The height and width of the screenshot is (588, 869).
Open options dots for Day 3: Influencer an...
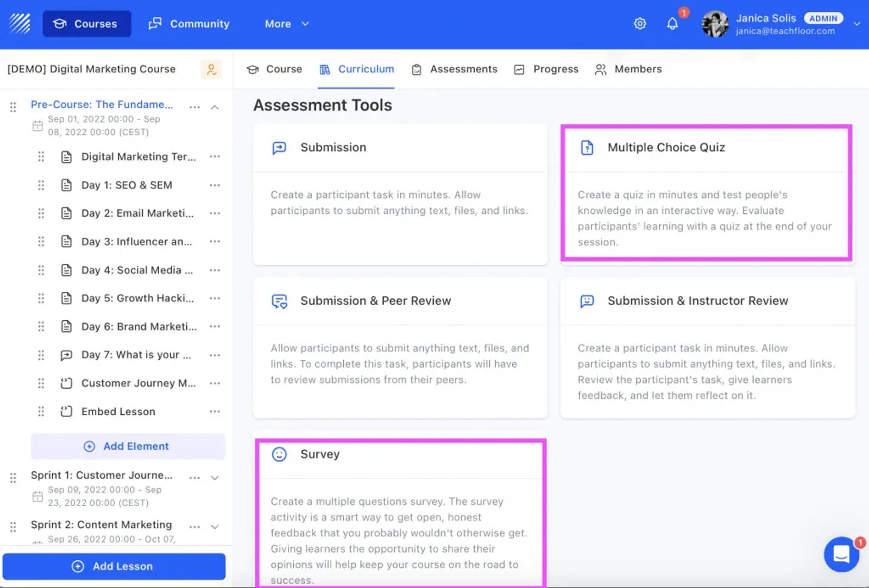pyautogui.click(x=215, y=242)
